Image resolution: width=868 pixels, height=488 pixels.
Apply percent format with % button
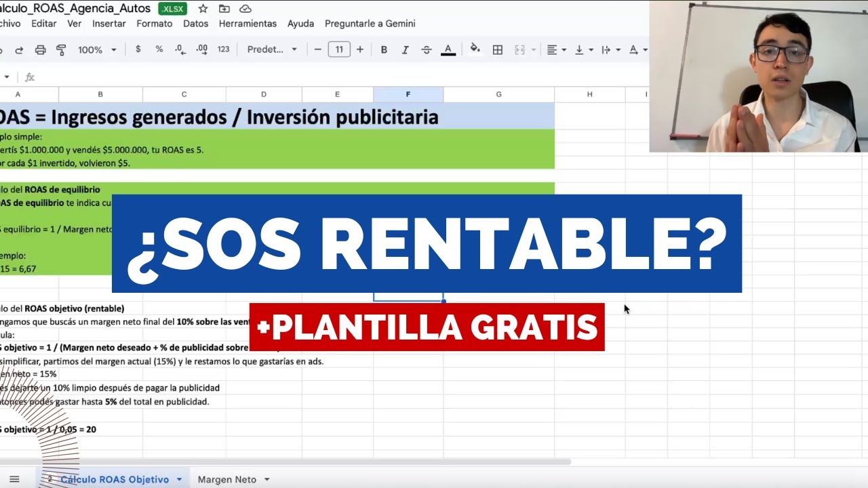coord(159,49)
